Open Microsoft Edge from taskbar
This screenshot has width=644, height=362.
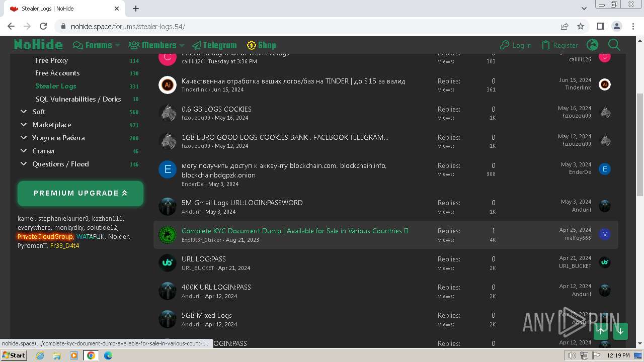[108, 355]
